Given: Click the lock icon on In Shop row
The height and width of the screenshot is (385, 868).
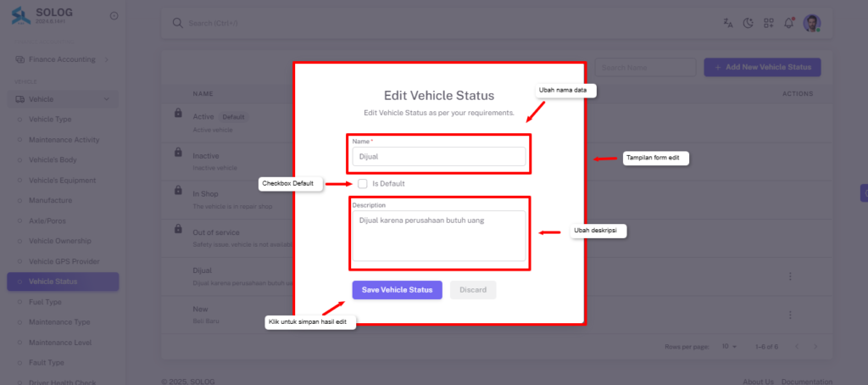Looking at the screenshot, I should point(178,189).
